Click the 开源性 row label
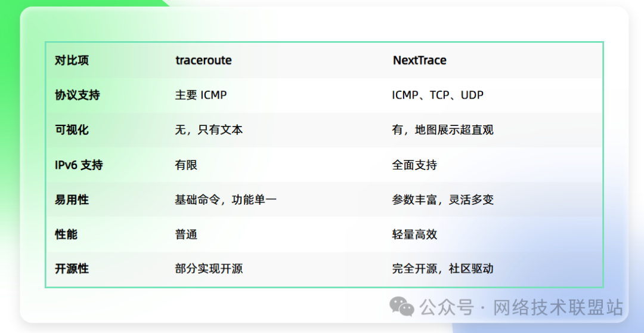 pyautogui.click(x=72, y=269)
